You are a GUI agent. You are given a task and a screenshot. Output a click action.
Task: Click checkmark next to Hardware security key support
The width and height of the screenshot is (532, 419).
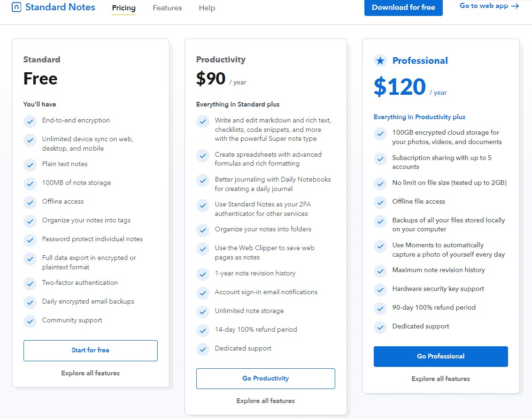click(x=380, y=290)
